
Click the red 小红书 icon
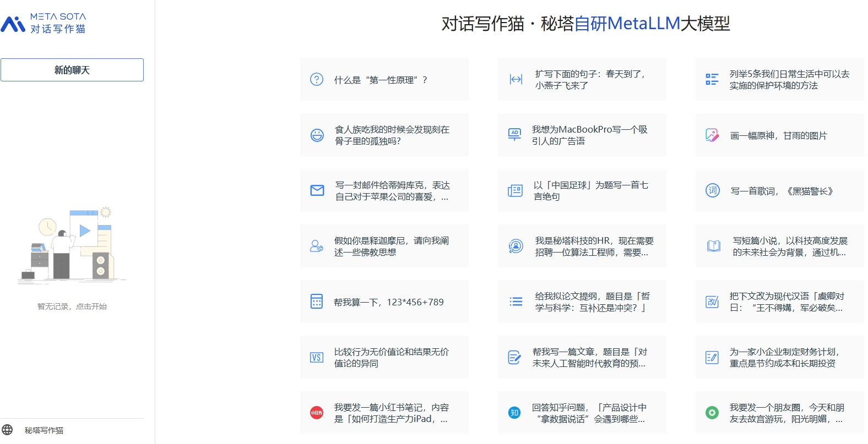click(x=317, y=413)
